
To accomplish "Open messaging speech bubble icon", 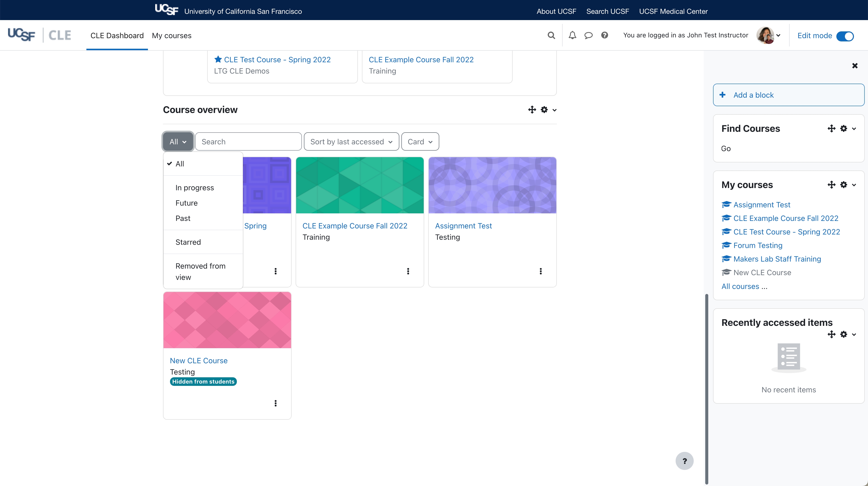I will point(588,35).
